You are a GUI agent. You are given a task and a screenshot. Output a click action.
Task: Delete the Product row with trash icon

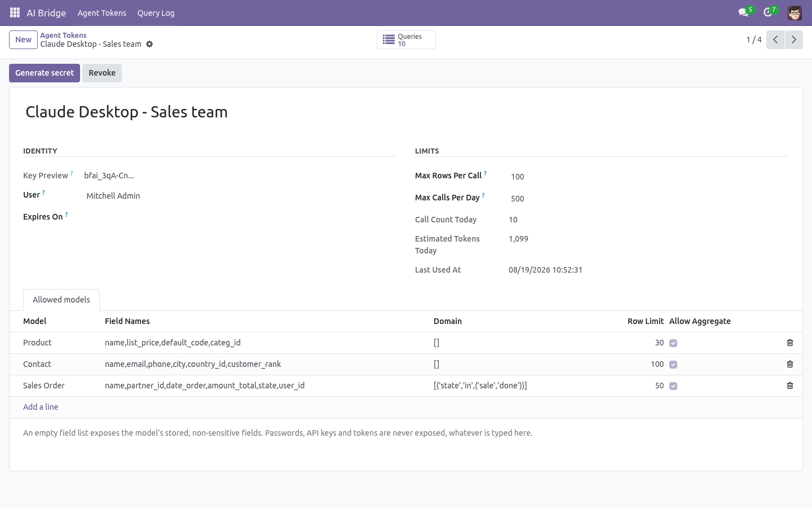(x=790, y=343)
